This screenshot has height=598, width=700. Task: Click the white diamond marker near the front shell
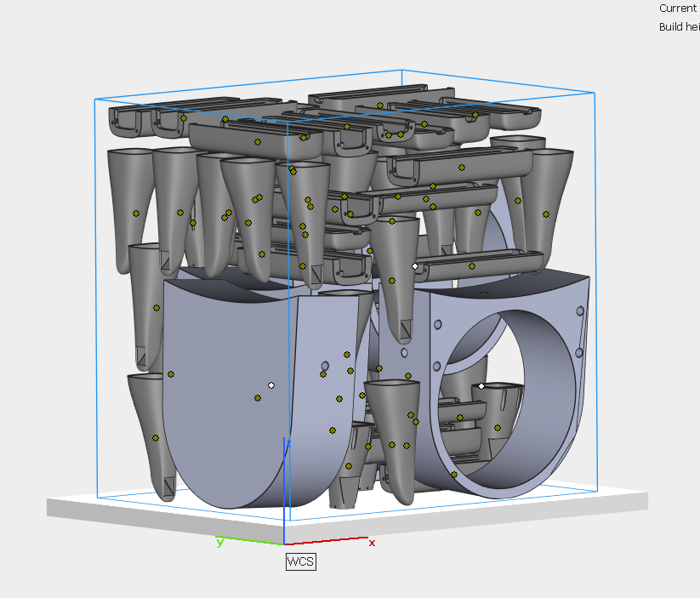point(271,384)
